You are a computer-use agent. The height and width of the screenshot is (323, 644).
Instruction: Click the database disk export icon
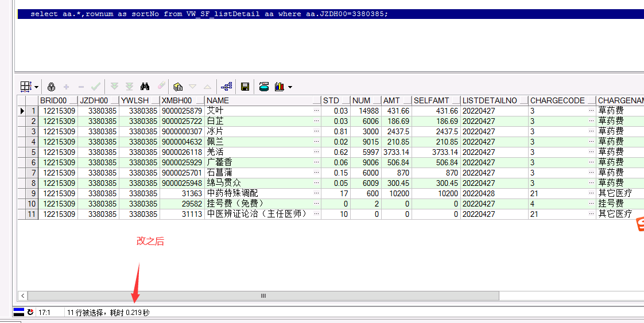point(264,87)
